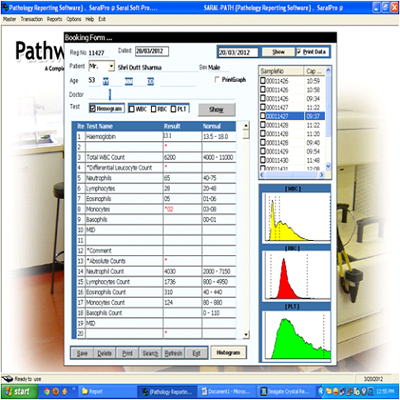400x400 pixels.
Task: Open the Help menu
Action: [x=90, y=19]
